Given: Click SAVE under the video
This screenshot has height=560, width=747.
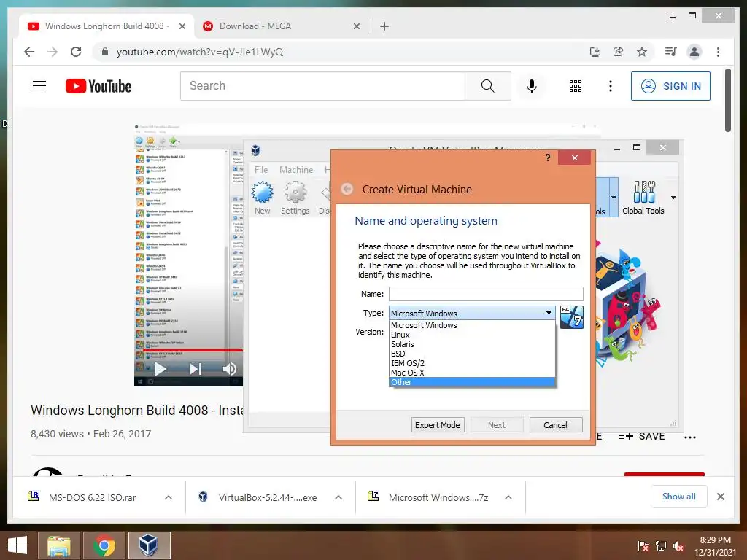Looking at the screenshot, I should pyautogui.click(x=641, y=436).
